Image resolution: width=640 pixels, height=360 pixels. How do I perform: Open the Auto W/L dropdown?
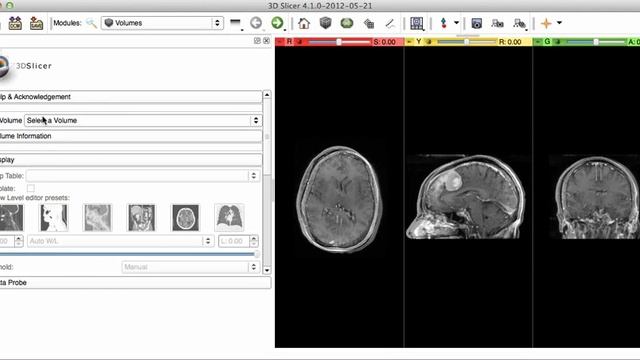click(x=121, y=241)
